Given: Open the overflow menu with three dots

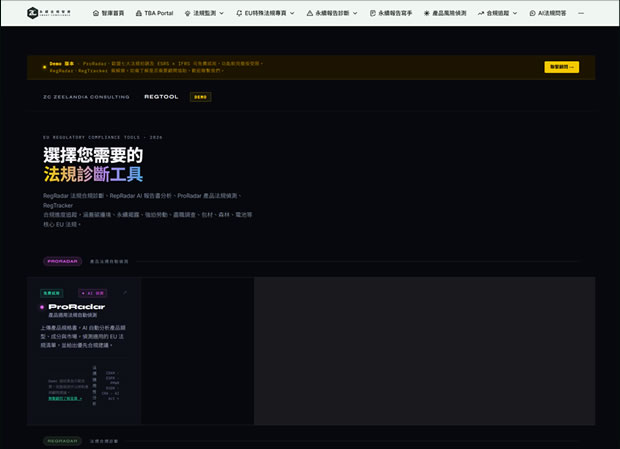Looking at the screenshot, I should click(581, 13).
